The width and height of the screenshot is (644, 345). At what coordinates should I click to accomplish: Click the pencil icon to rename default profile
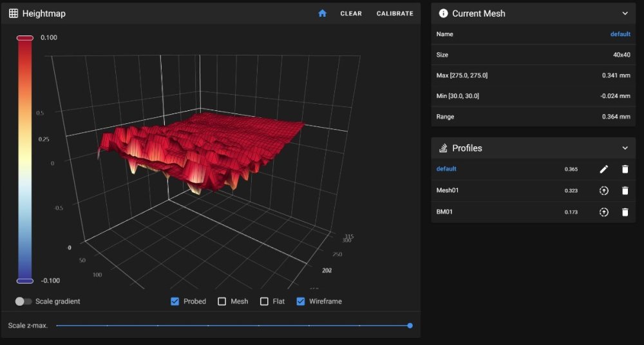604,169
